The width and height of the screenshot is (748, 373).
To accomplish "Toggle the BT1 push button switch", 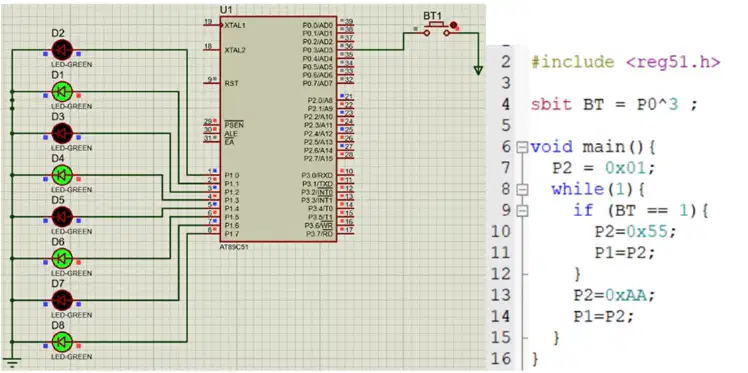I will point(436,30).
